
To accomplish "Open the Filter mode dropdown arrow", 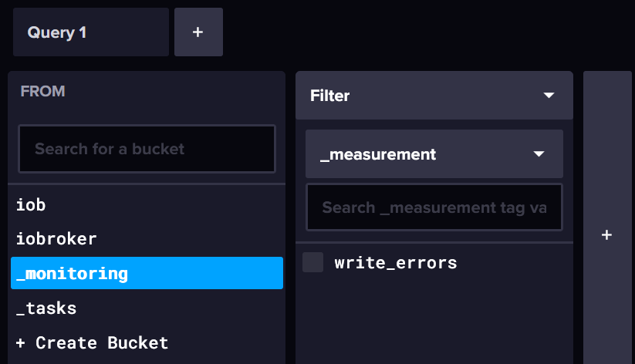I will [x=549, y=96].
